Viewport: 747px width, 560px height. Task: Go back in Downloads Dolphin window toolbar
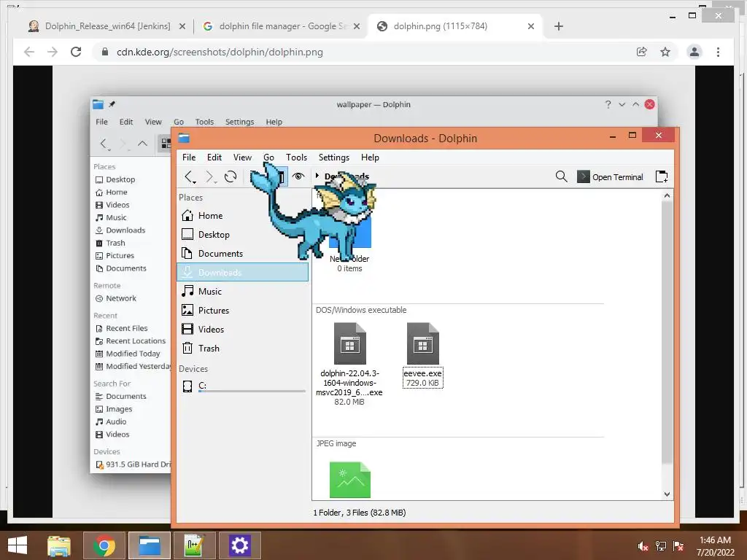190,176
